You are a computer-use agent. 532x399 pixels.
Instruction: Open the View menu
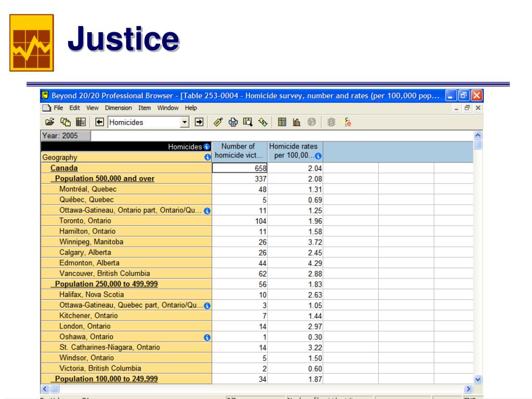92,108
